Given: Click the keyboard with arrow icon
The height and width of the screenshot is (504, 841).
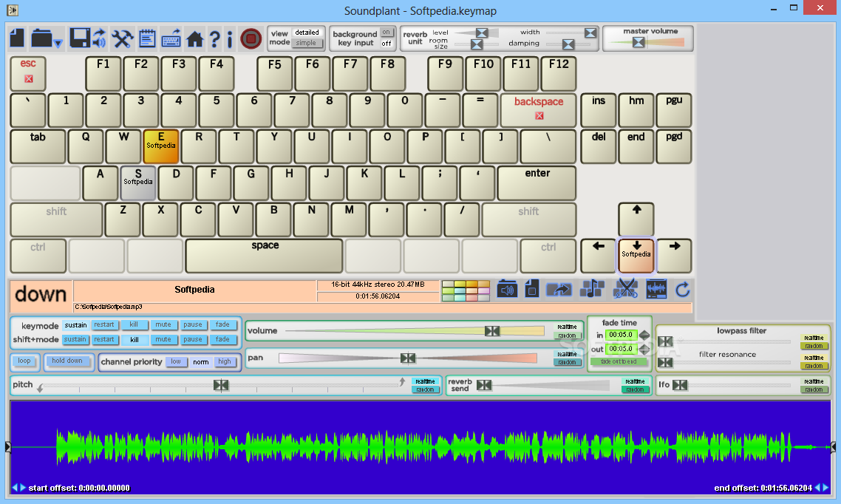Looking at the screenshot, I should [171, 38].
